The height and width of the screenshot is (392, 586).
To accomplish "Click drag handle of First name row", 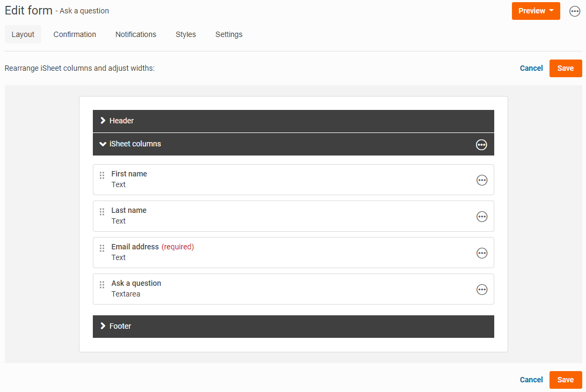I will (102, 175).
